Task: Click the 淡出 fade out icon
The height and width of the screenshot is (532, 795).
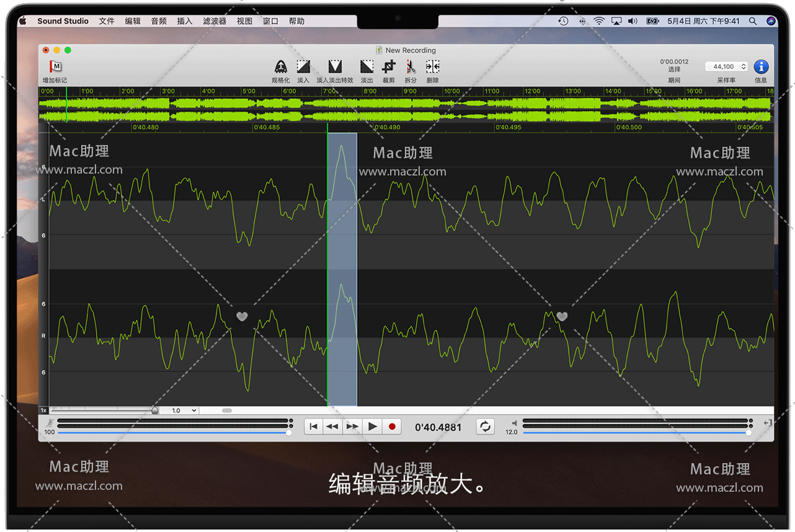Action: [x=367, y=67]
